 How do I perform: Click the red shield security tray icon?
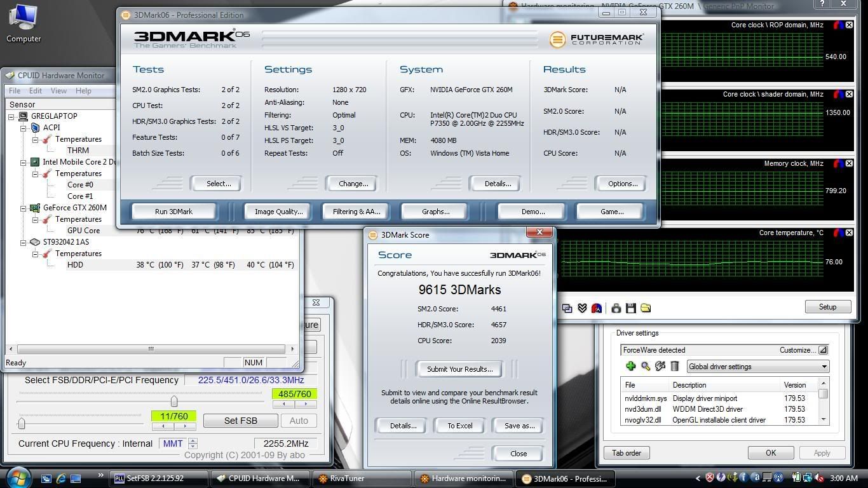click(x=710, y=478)
